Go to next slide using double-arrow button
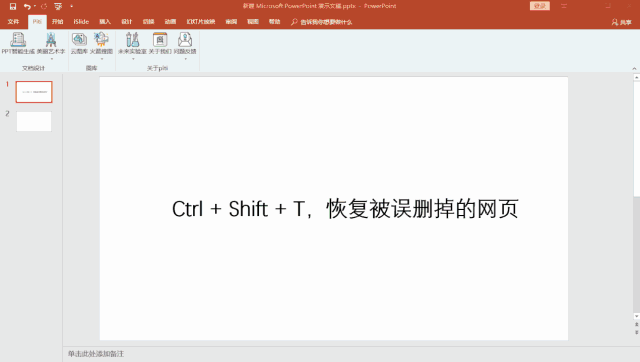Viewport: 640px width, 362px height. pyautogui.click(x=636, y=333)
